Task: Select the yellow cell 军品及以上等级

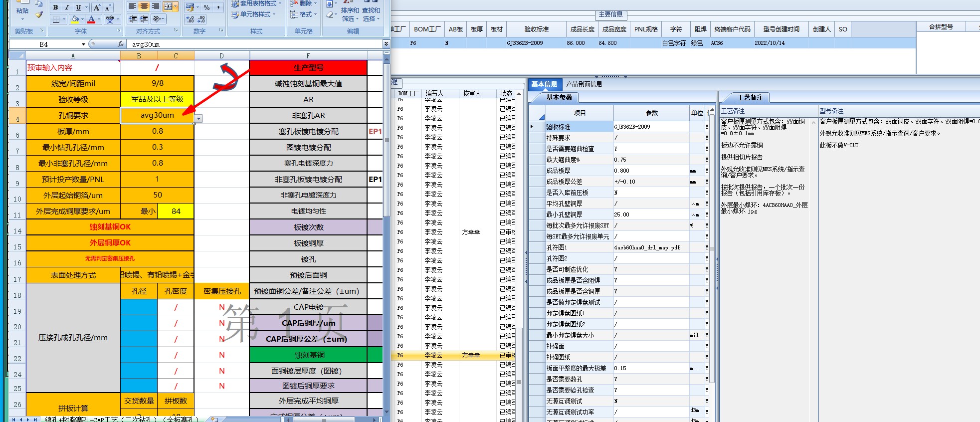Action: (x=157, y=99)
